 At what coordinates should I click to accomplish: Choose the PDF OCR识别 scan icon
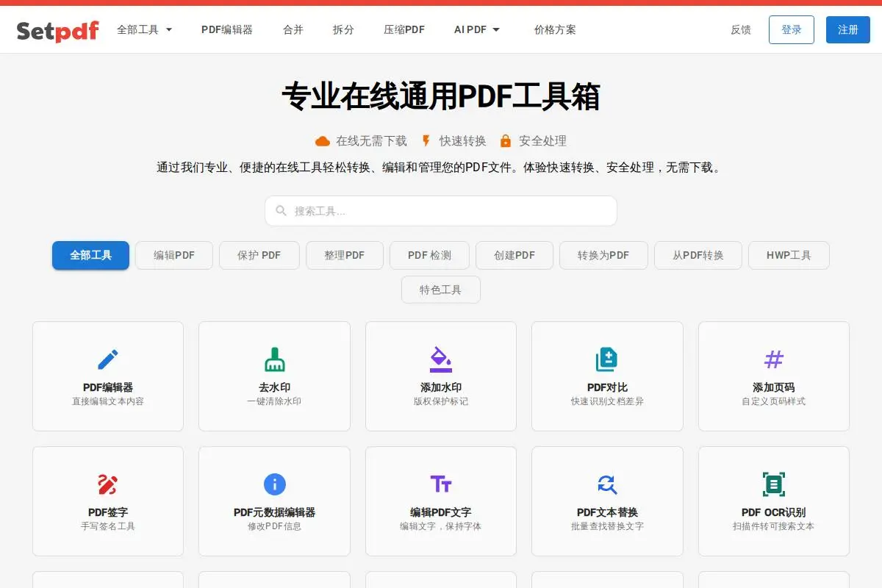pos(774,484)
